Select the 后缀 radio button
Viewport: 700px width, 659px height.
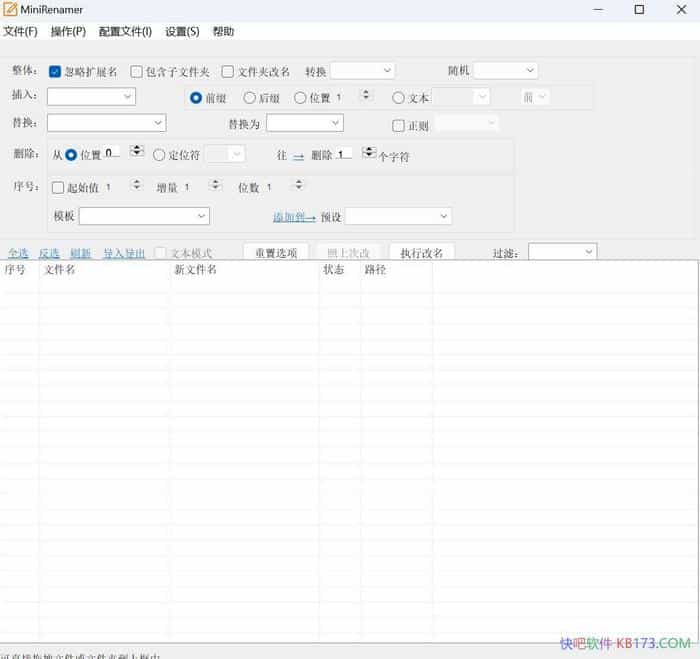[x=250, y=98]
